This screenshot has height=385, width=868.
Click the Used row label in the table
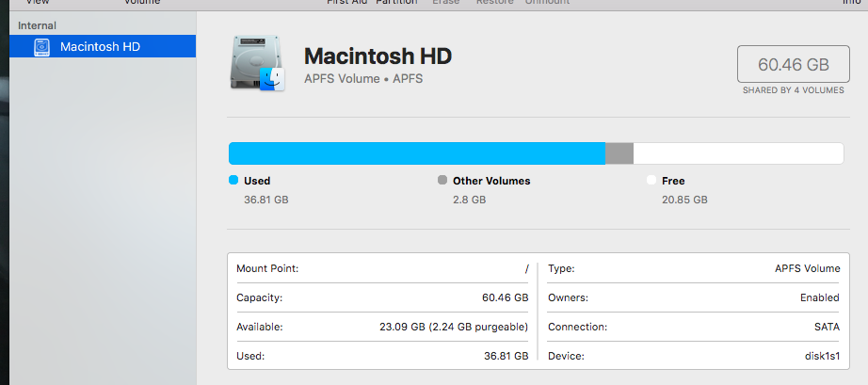point(250,356)
